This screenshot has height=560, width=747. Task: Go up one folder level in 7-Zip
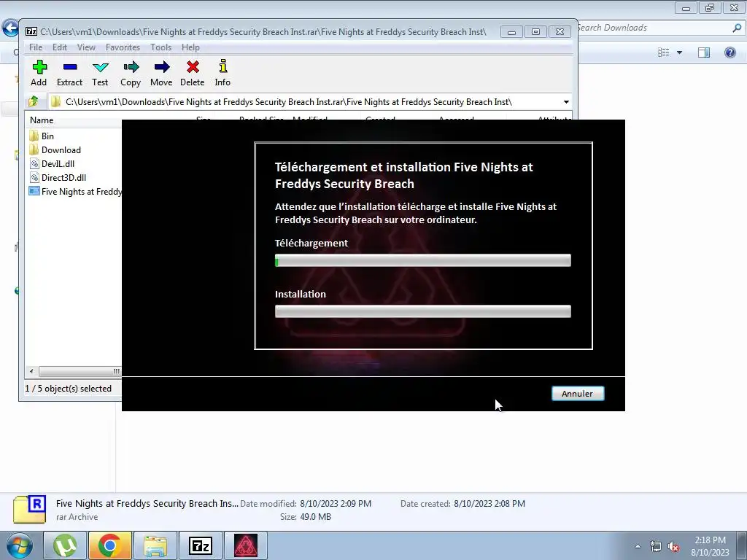click(x=34, y=101)
